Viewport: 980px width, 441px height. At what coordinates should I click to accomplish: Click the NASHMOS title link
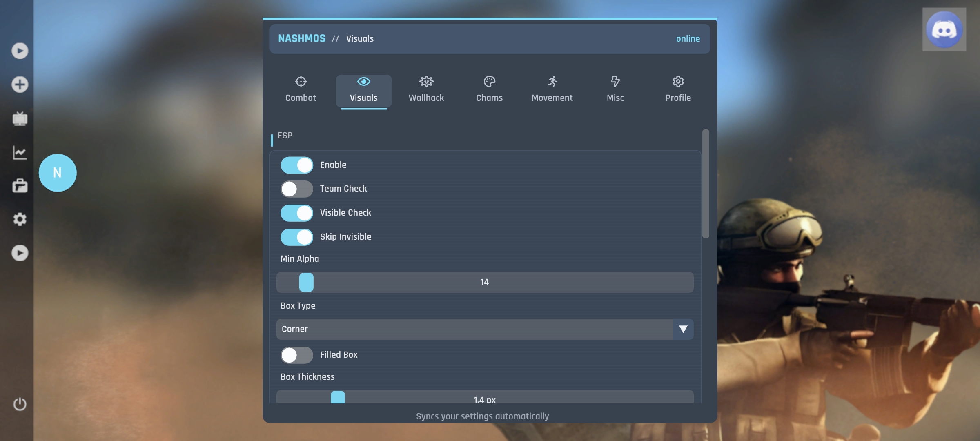pos(302,38)
